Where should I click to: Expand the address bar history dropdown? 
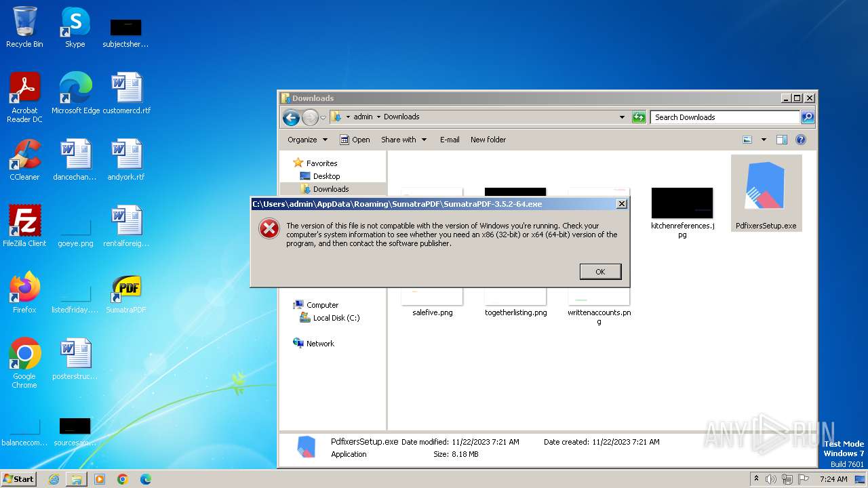(x=622, y=117)
